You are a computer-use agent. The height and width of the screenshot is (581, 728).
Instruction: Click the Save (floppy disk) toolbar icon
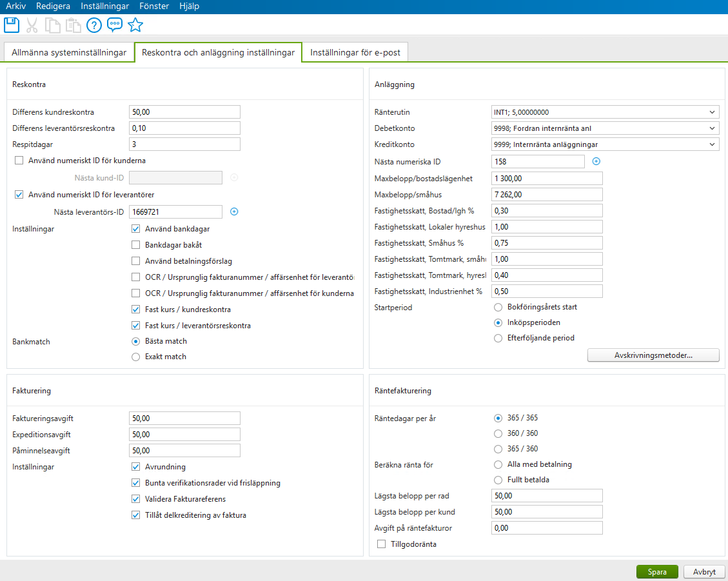pos(11,25)
